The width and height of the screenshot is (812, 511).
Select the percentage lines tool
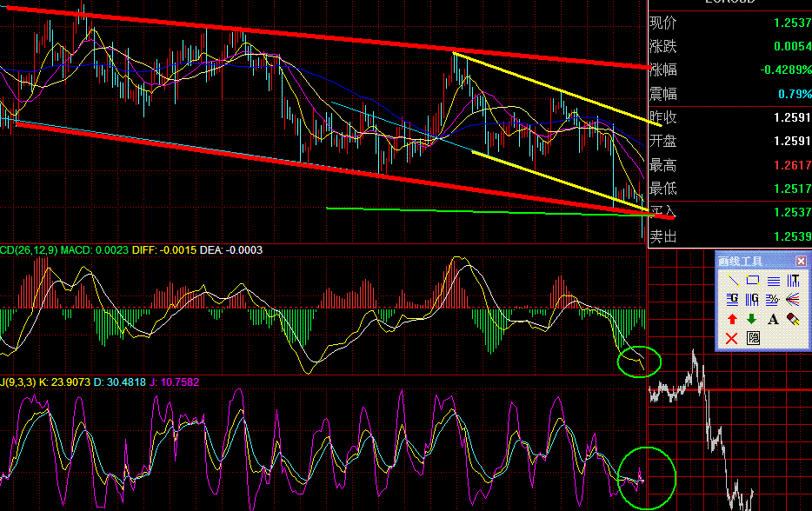773,299
